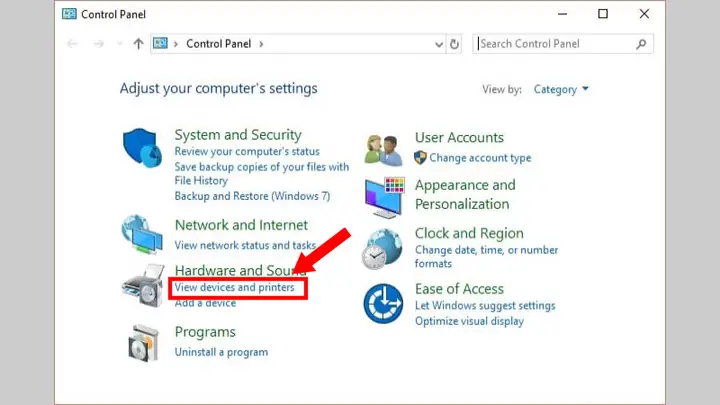This screenshot has width=720, height=405.
Task: Open the Ease of Access heading
Action: [x=459, y=289]
